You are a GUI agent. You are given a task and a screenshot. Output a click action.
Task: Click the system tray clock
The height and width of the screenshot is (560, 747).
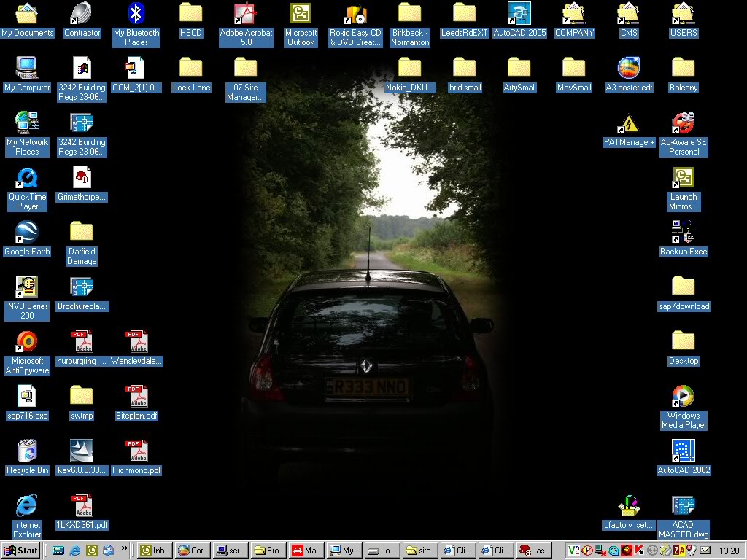(729, 551)
